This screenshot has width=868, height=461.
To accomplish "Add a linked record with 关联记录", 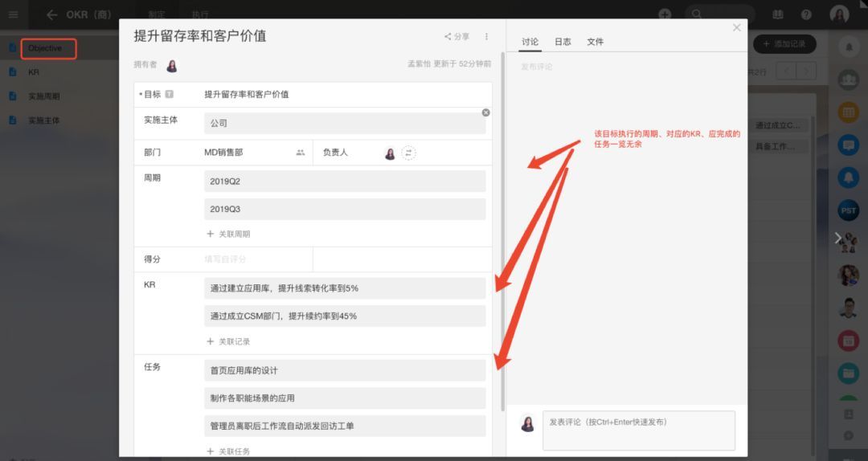I will (228, 341).
